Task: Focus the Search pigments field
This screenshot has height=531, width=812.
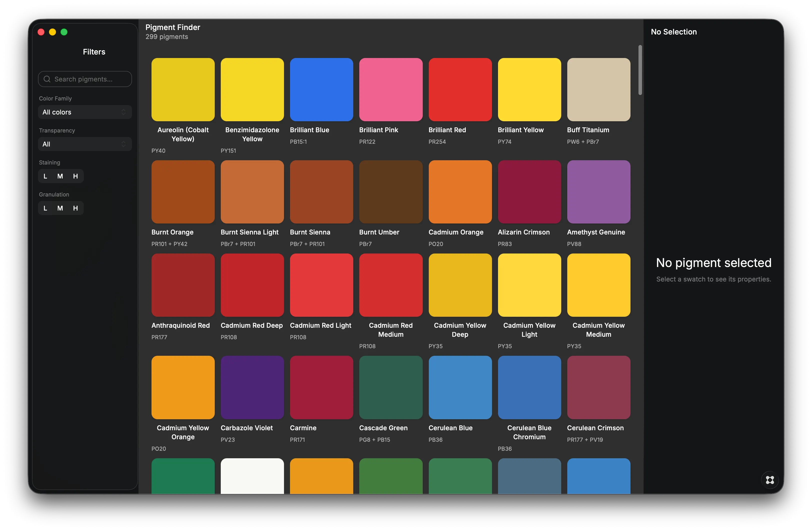Action: click(85, 79)
